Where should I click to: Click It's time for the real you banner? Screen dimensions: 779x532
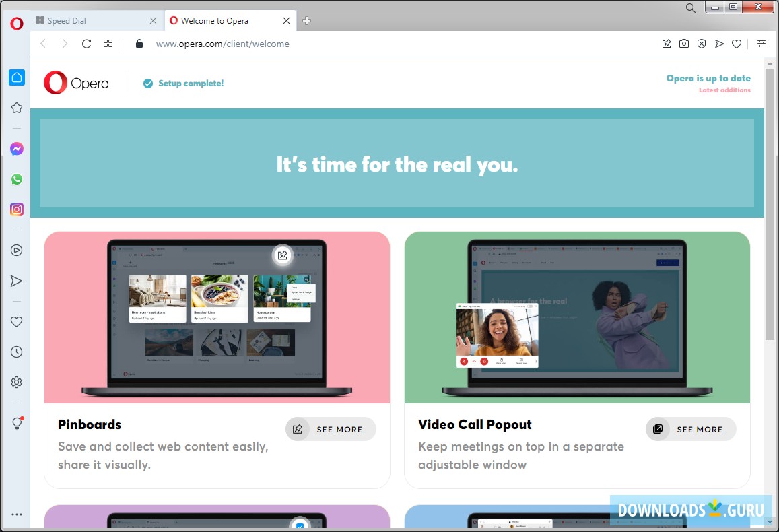[x=397, y=164]
